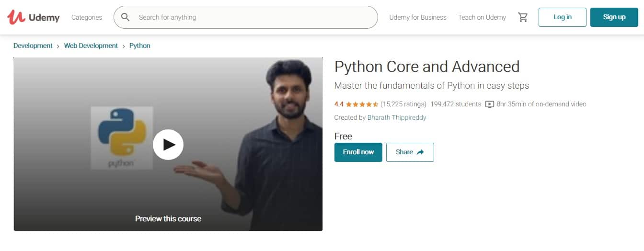The image size is (644, 251).
Task: Click the share arrow icon
Action: 420,152
